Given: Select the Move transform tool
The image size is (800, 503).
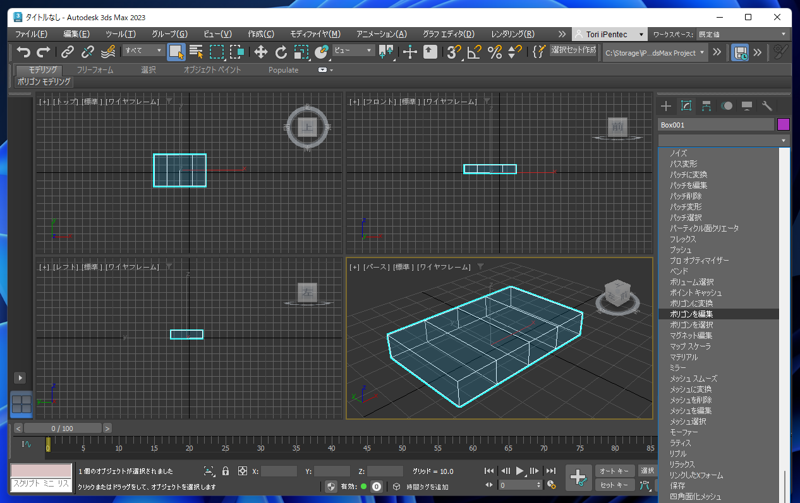Looking at the screenshot, I should pyautogui.click(x=260, y=52).
